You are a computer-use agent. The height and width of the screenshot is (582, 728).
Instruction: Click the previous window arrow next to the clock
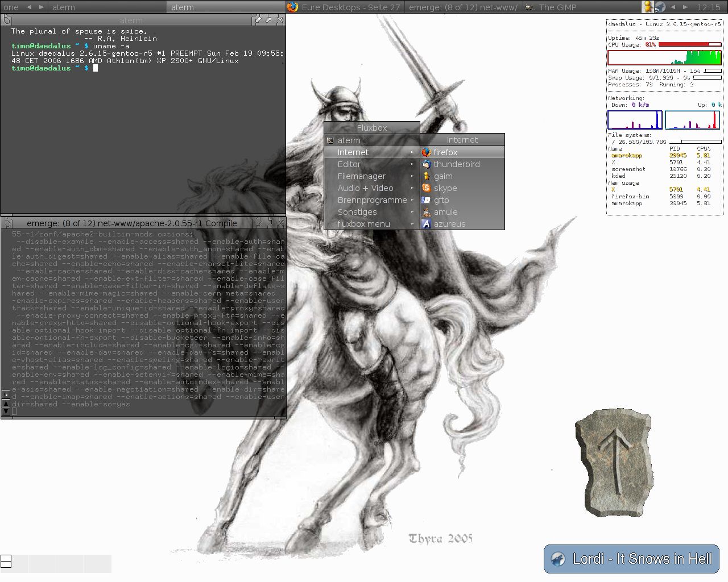673,7
